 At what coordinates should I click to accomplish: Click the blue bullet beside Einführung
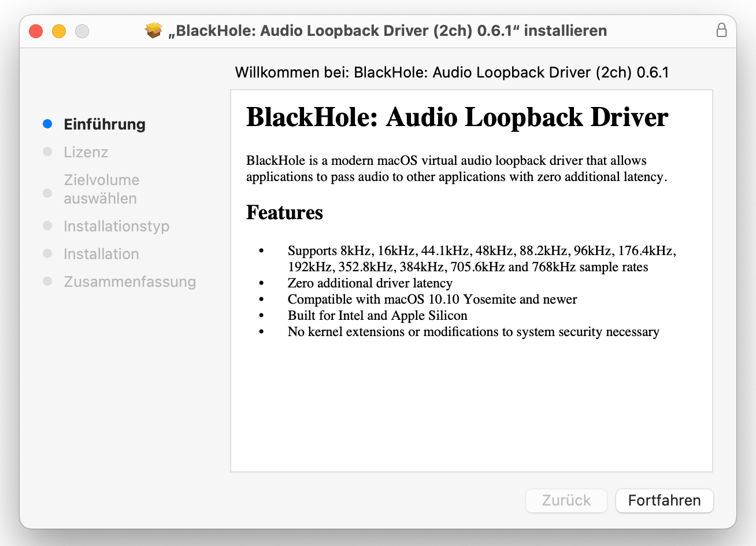pos(47,124)
